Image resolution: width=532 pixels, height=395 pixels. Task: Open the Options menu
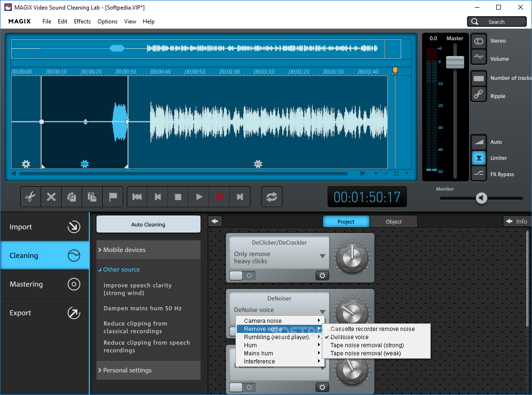(x=107, y=21)
